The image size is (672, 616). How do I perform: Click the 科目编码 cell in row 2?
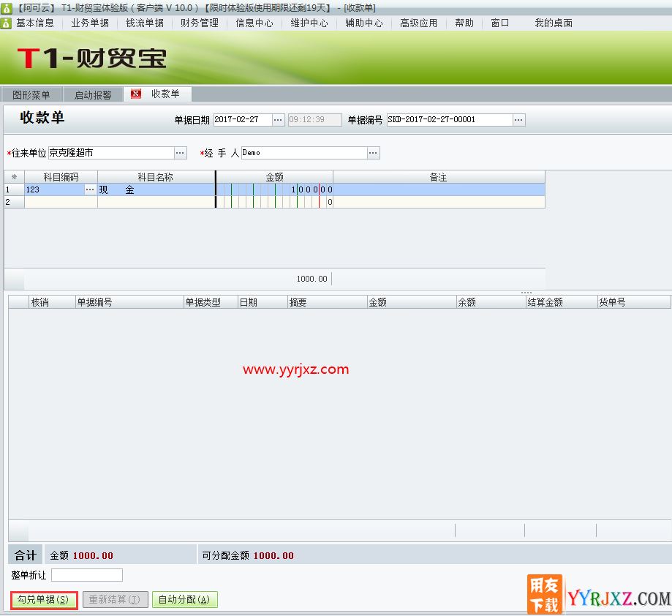(61, 202)
